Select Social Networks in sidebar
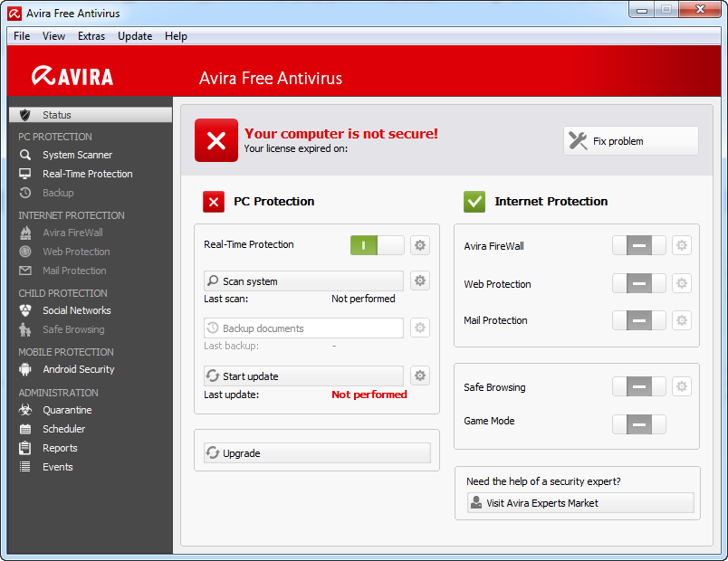Viewport: 728px width, 561px height. [77, 310]
